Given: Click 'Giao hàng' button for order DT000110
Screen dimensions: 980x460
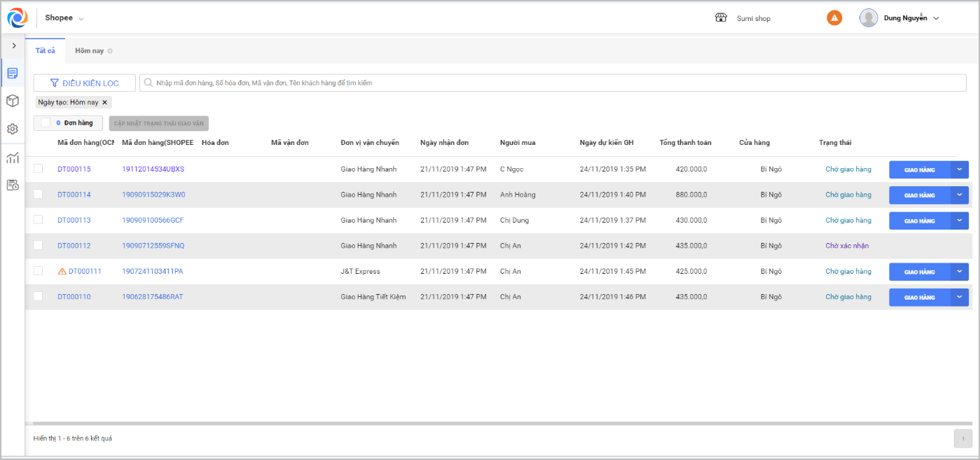Looking at the screenshot, I should click(919, 298).
